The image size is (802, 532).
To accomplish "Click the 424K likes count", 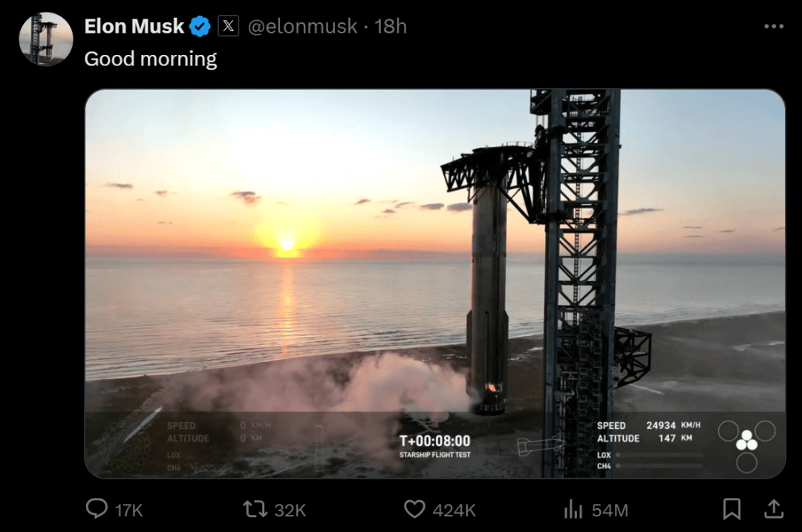I will pyautogui.click(x=454, y=510).
